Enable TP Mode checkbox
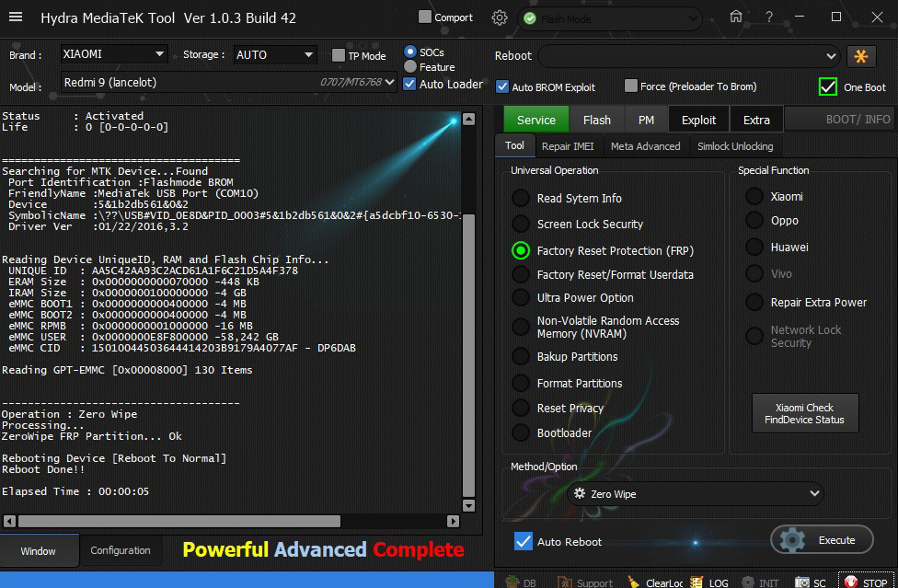Viewport: 898px width, 588px height. point(339,55)
